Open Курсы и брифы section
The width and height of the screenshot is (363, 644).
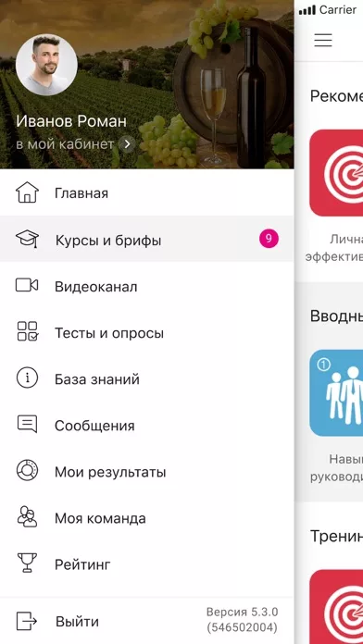click(x=146, y=239)
